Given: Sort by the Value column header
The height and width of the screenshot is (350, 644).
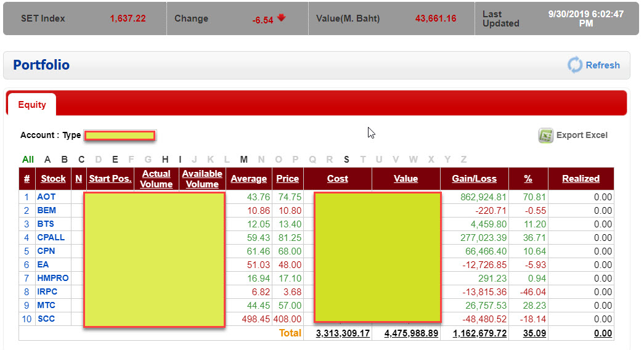Looking at the screenshot, I should [406, 179].
